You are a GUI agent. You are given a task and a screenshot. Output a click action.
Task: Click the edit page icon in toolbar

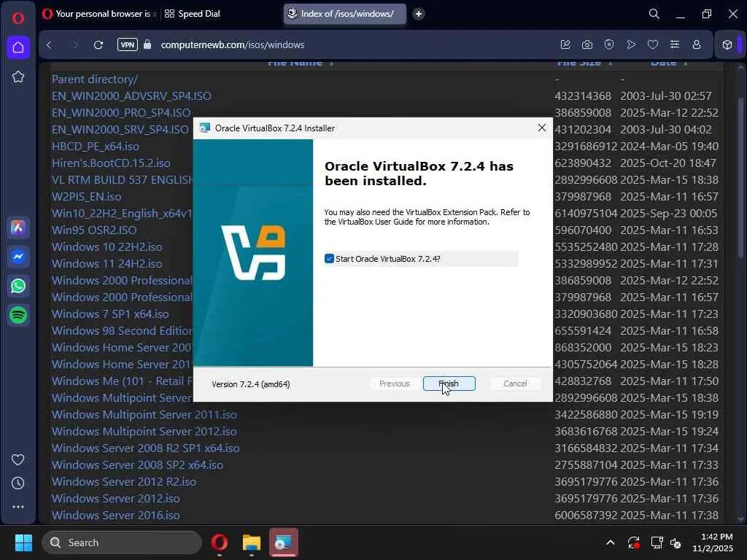[565, 44]
